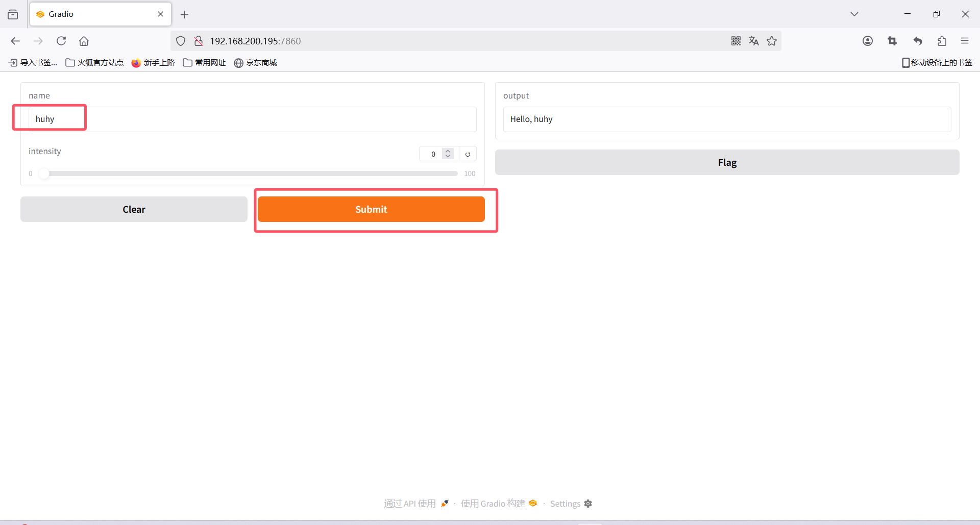Screen dimensions: 980x525
Task: Open the 火狐官方站点 bookmarks folder
Action: (x=95, y=62)
